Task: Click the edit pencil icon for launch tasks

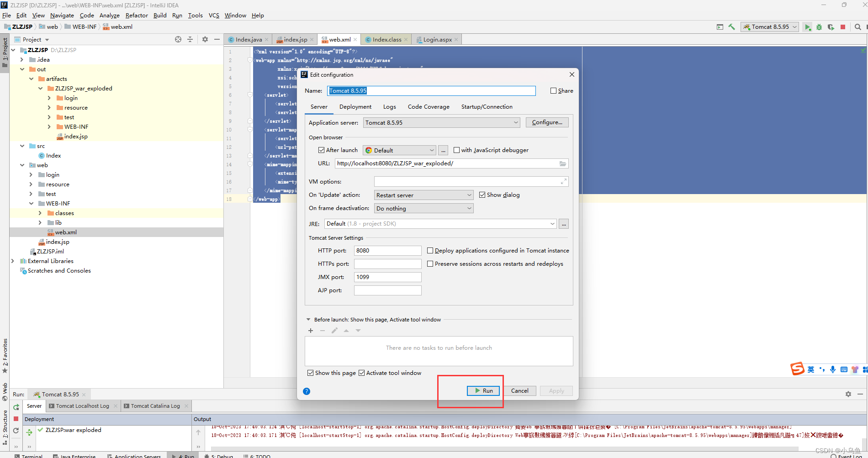Action: (334, 331)
